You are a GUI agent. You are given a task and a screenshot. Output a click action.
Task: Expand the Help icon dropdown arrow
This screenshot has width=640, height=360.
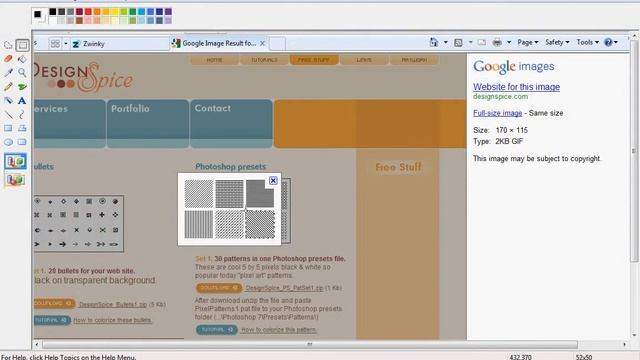coord(616,42)
